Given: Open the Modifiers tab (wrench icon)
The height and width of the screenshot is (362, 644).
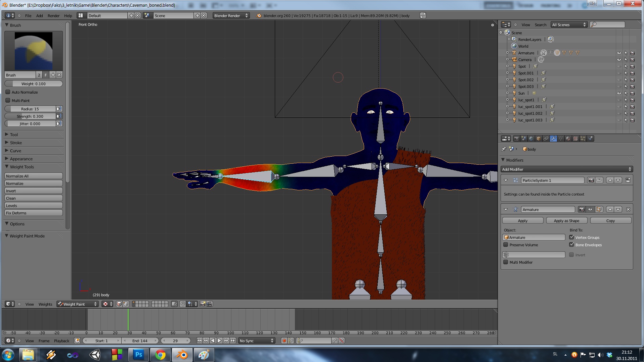Looking at the screenshot, I should 553,139.
